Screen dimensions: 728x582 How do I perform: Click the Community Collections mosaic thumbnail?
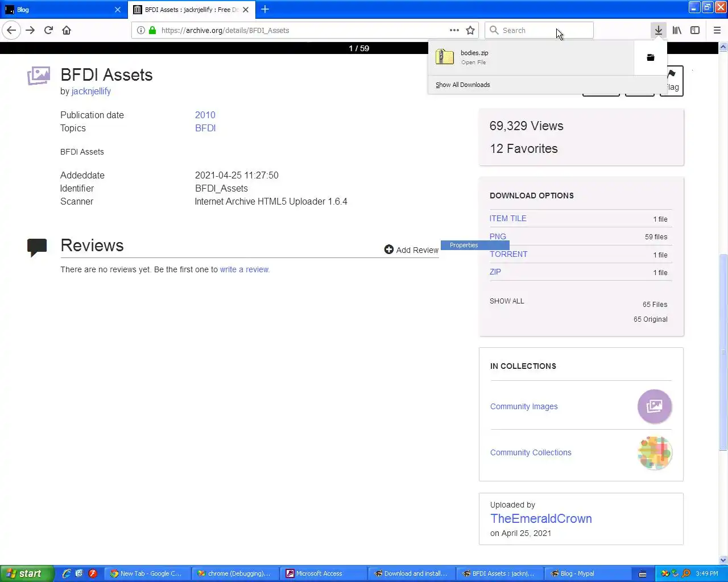click(655, 452)
